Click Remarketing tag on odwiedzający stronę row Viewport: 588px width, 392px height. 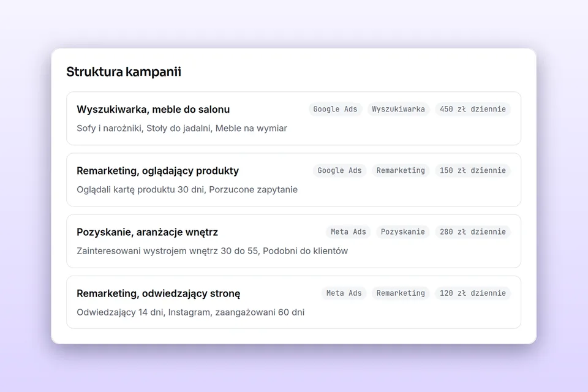point(401,293)
